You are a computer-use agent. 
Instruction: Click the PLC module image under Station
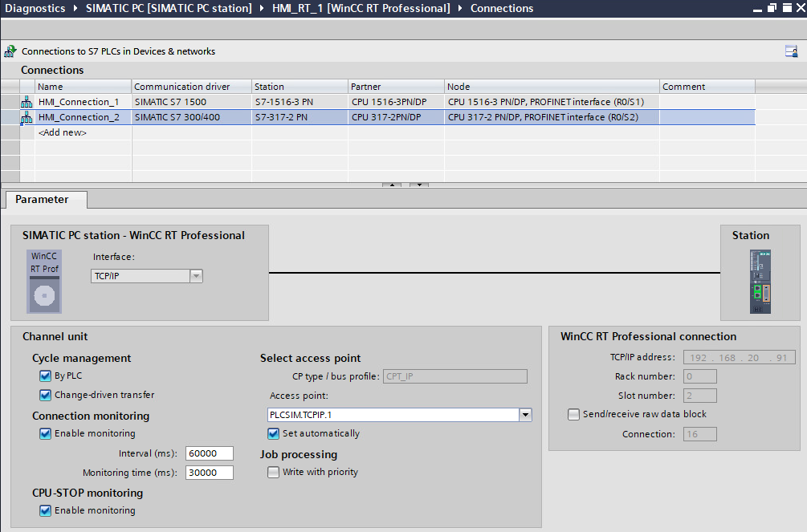pos(760,282)
